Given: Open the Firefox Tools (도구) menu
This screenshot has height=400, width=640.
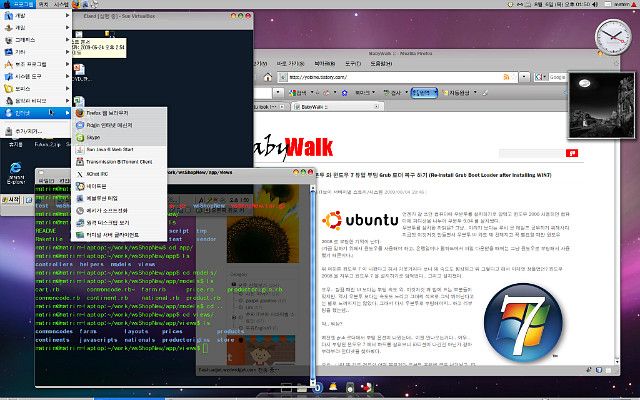Looking at the screenshot, I should [353, 64].
